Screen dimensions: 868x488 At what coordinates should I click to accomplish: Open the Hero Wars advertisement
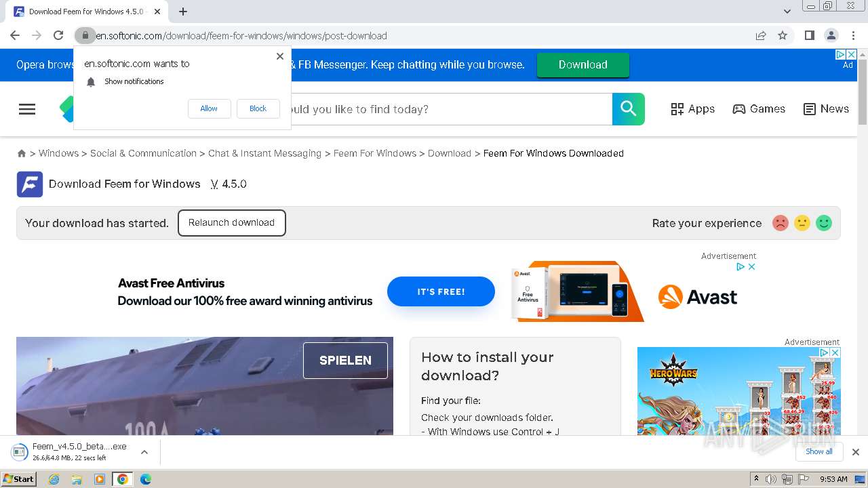738,391
